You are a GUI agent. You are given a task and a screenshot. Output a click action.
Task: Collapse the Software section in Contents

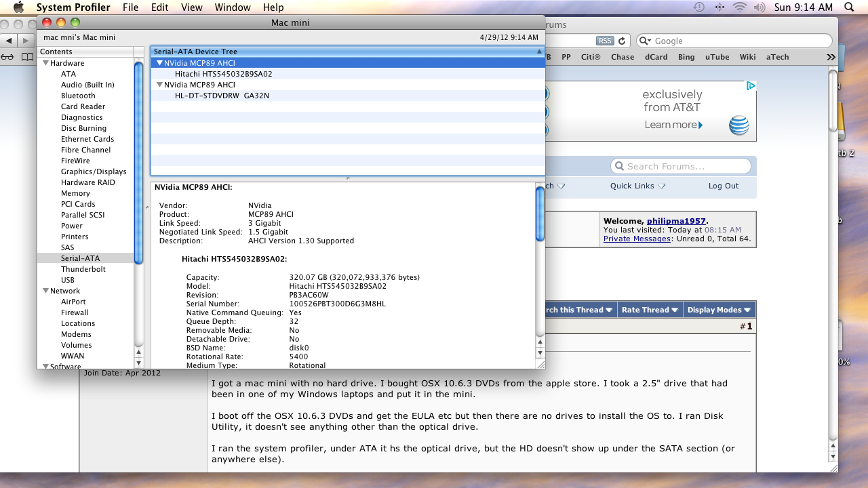click(45, 367)
